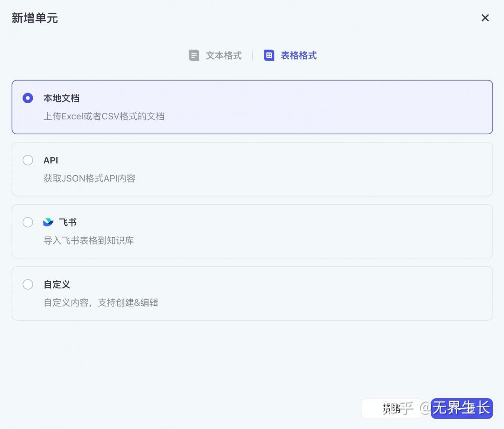Select the 自定义 radio button
The height and width of the screenshot is (429, 504).
[x=28, y=284]
